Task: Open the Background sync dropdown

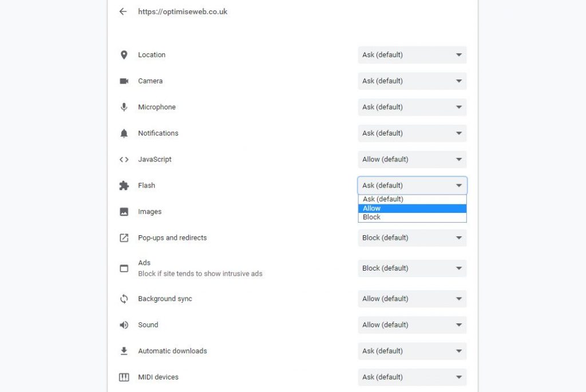Action: [412, 299]
